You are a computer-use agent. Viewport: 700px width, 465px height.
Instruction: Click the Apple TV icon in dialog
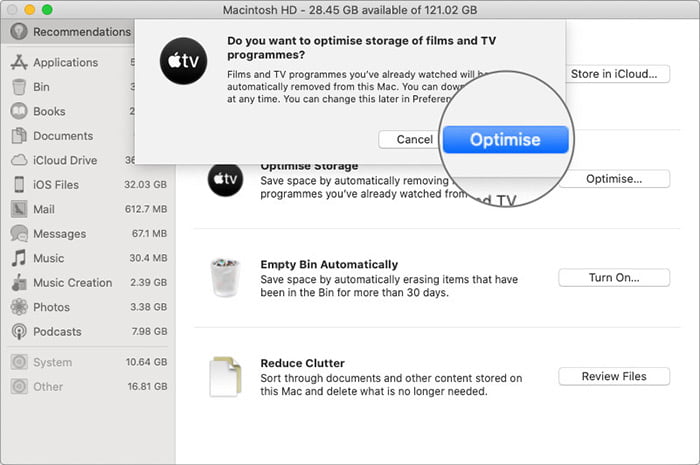[183, 61]
